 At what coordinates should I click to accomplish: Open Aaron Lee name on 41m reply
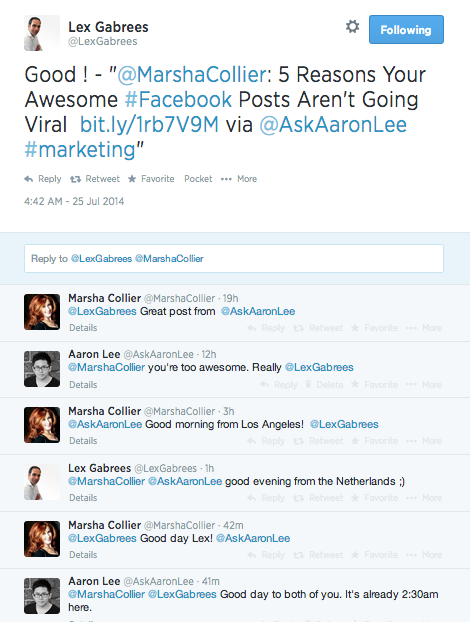click(94, 581)
